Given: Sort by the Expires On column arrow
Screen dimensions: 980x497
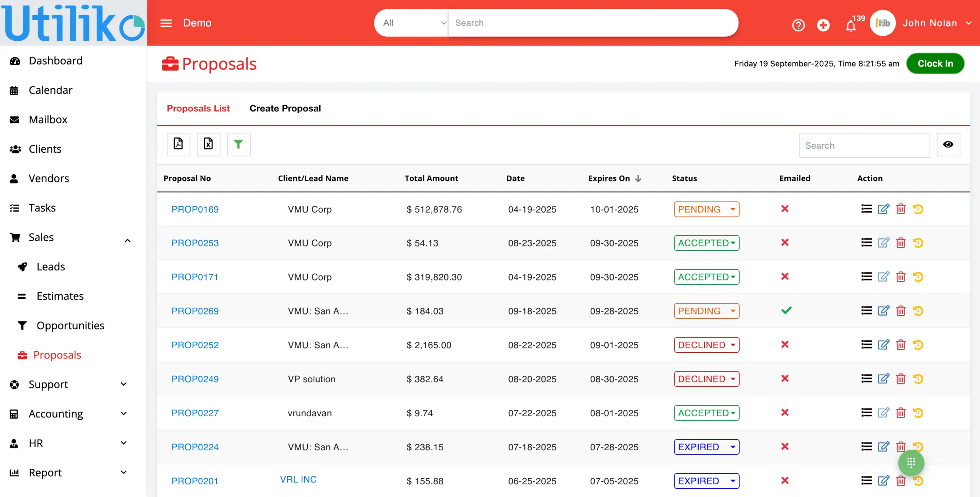Looking at the screenshot, I should coord(638,178).
